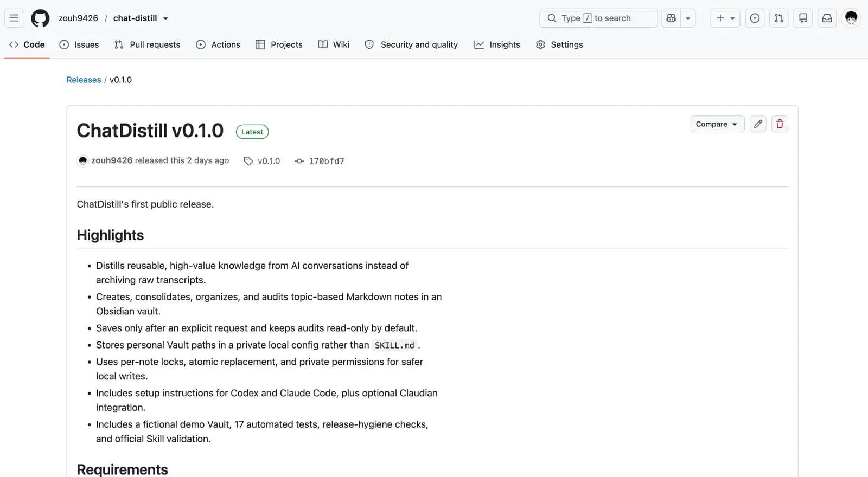Screen dimensions: 868x477
Task: Open the Compare dropdown
Action: tap(717, 124)
